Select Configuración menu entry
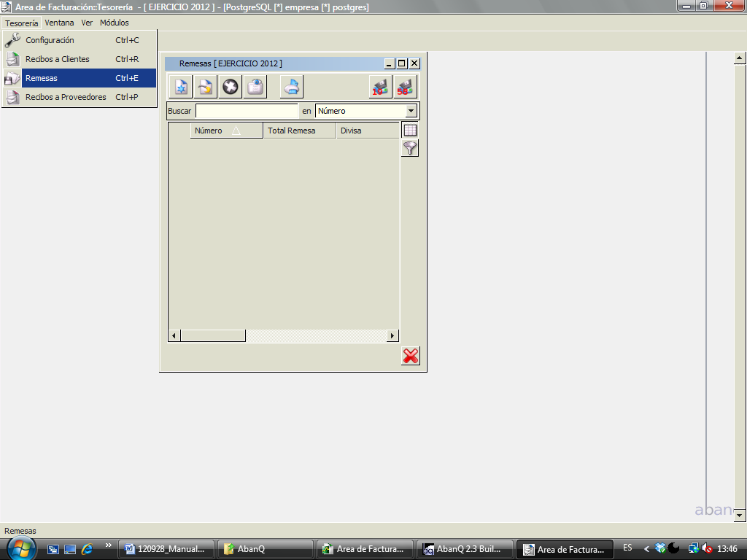747x560 pixels. tap(80, 40)
